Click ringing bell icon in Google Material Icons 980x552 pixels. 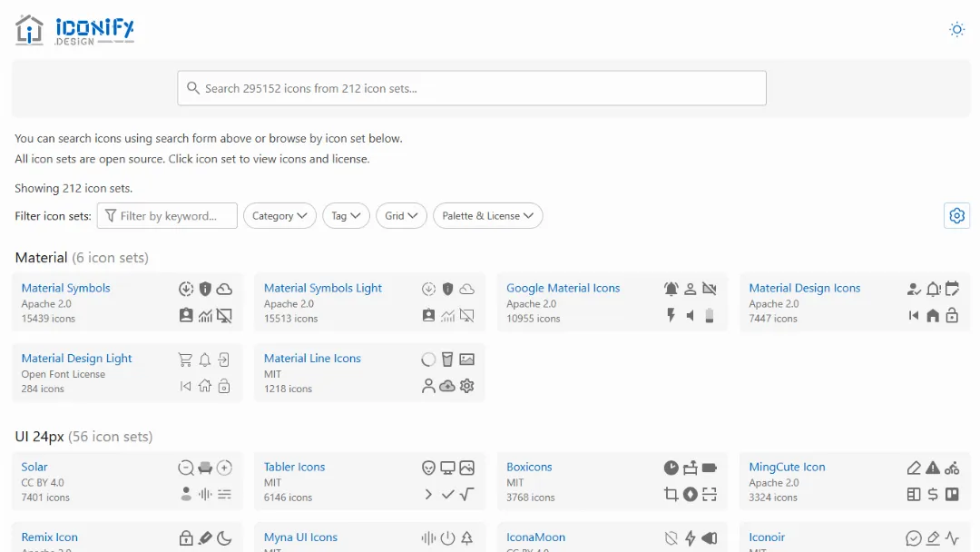tap(671, 289)
